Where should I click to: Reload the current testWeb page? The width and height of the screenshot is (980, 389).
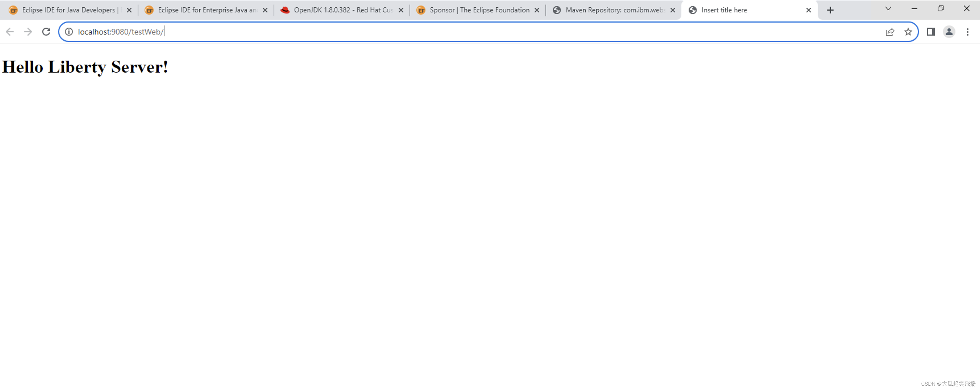pos(46,32)
